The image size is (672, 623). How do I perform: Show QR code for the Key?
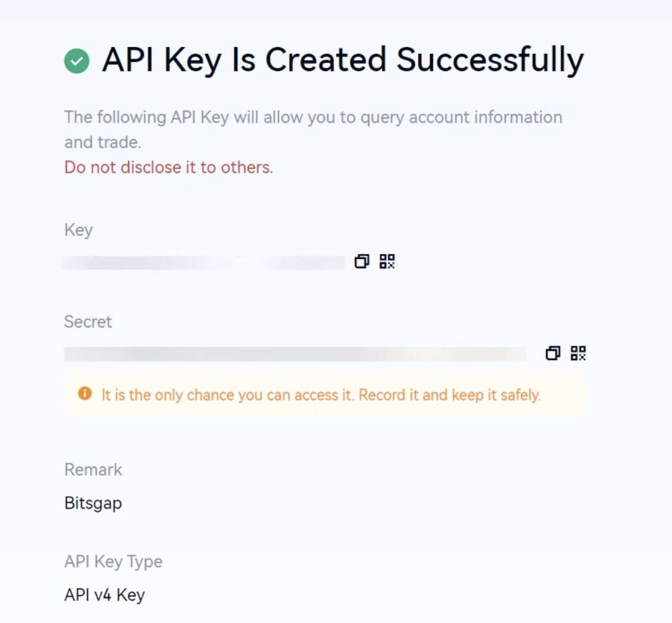click(387, 261)
